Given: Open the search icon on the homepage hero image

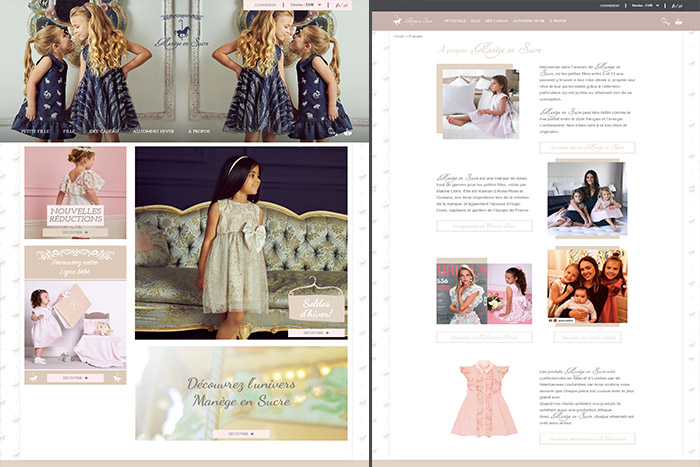Looking at the screenshot, I should click(332, 131).
